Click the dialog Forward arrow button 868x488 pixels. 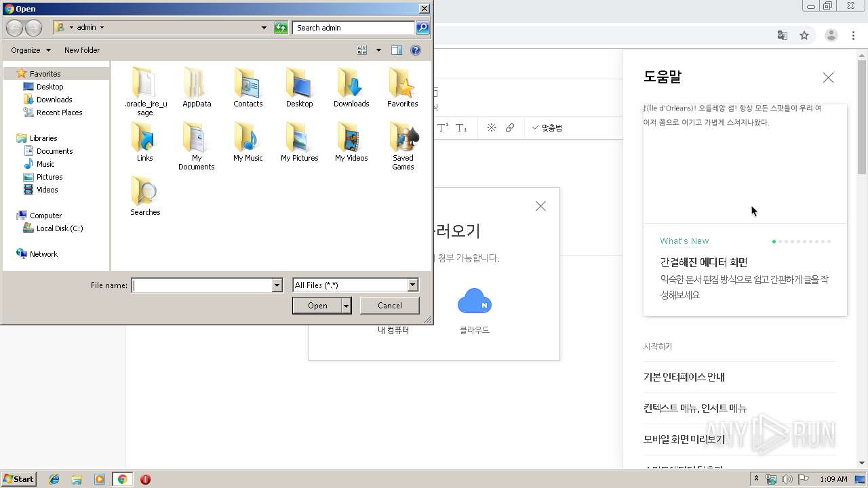click(x=33, y=28)
